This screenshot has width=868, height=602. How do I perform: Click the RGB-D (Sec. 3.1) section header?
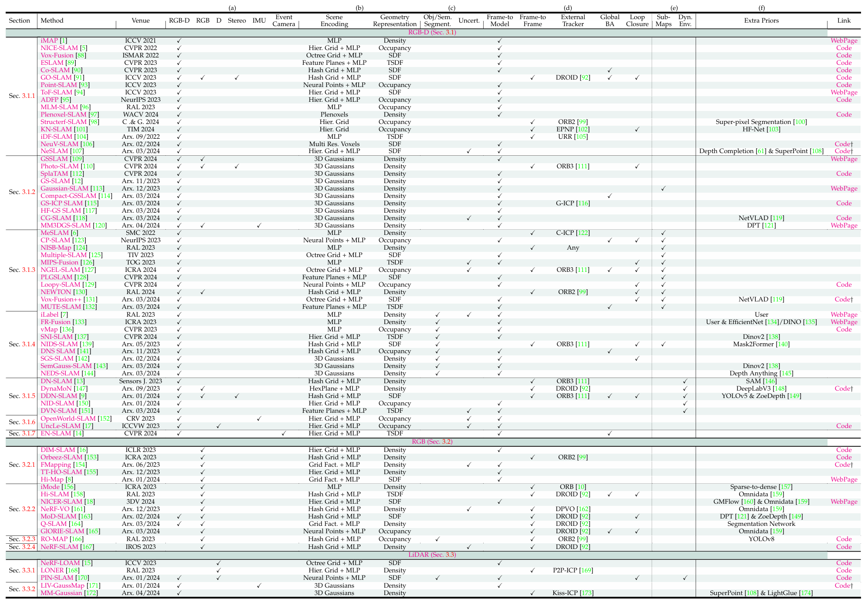pos(431,32)
